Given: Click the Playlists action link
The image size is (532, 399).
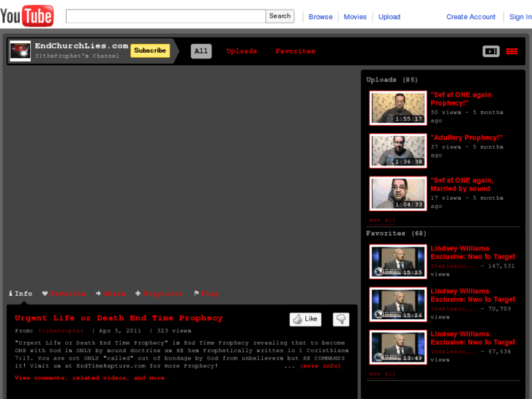Looking at the screenshot, I should pos(163,294).
